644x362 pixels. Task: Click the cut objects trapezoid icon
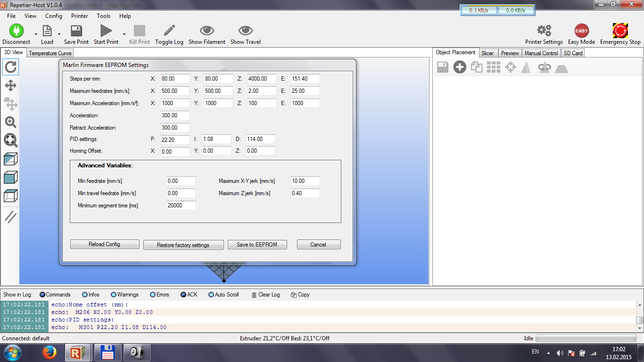(x=561, y=68)
